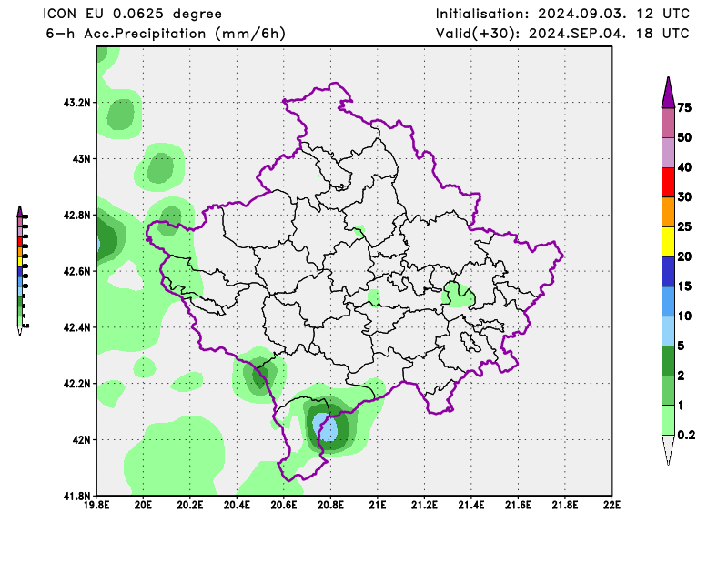Click the legend value 30
This screenshot has height=562, width=728.
(x=684, y=197)
